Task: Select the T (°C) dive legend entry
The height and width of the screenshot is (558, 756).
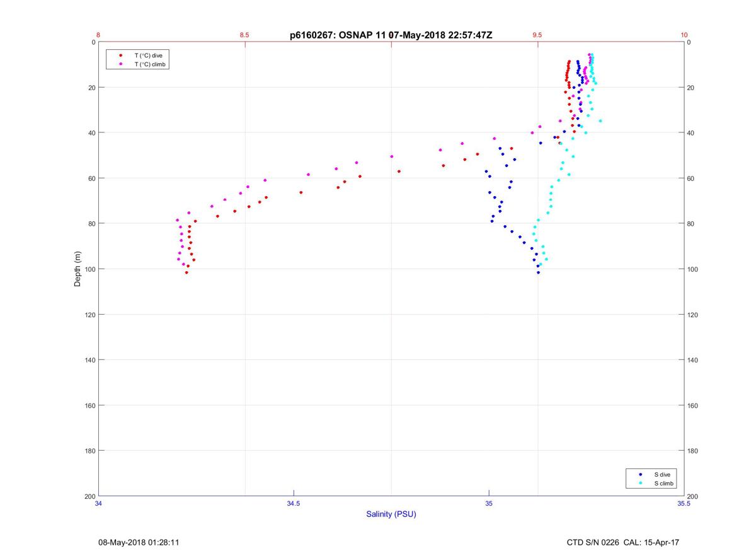Action: pos(148,55)
